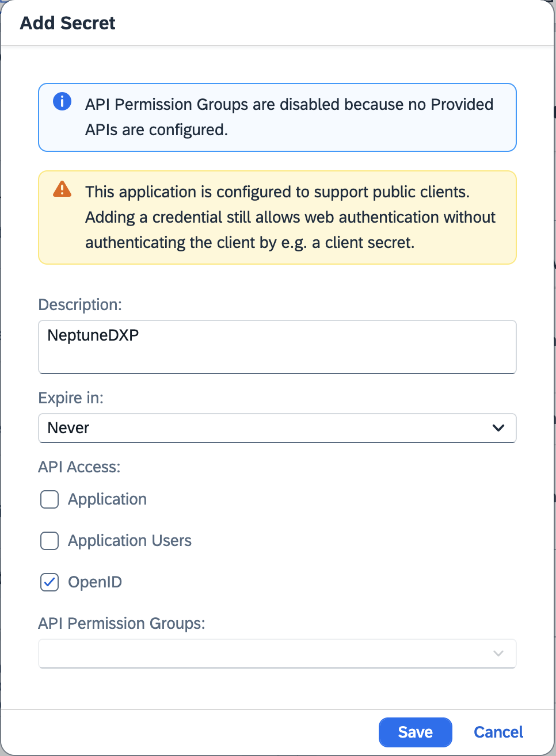Click inside the Description text field
556x756 pixels.
tap(277, 347)
